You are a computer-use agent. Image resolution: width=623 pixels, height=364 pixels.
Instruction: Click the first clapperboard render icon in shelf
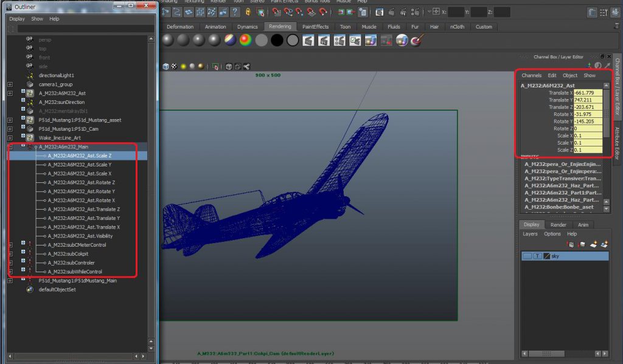308,40
